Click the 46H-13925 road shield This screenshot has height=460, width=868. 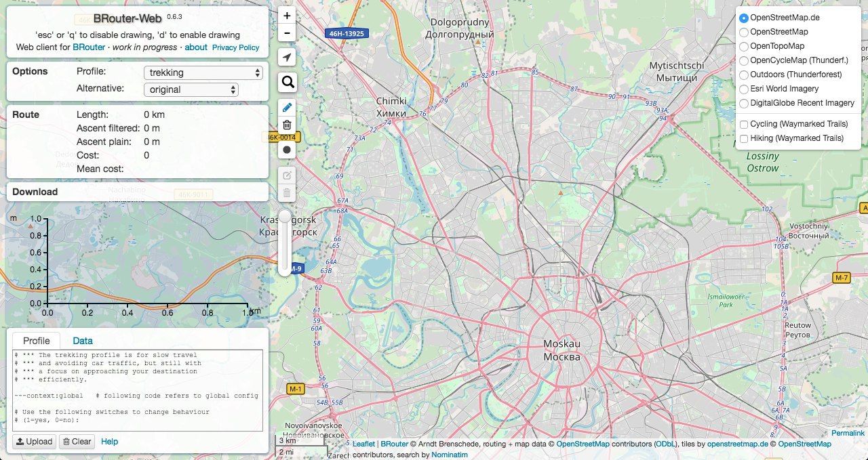point(347,33)
